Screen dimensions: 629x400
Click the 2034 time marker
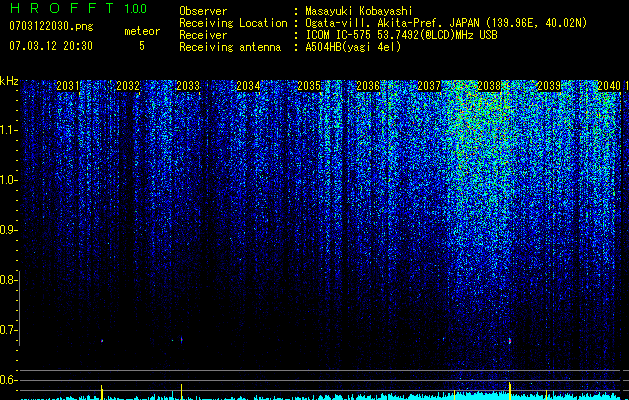coord(248,86)
